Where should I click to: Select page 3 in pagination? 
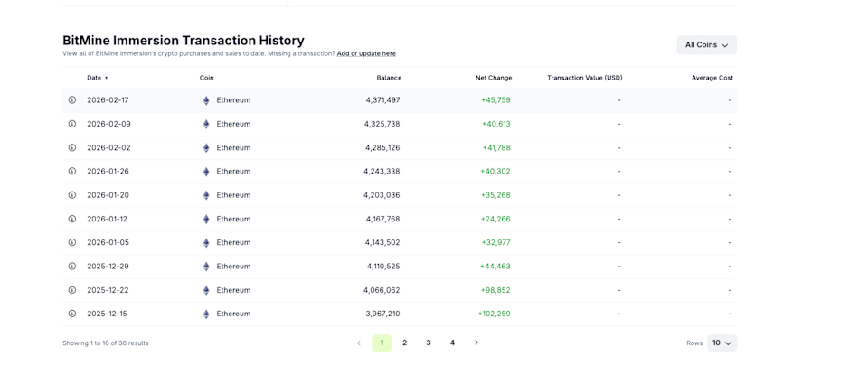[x=429, y=343]
